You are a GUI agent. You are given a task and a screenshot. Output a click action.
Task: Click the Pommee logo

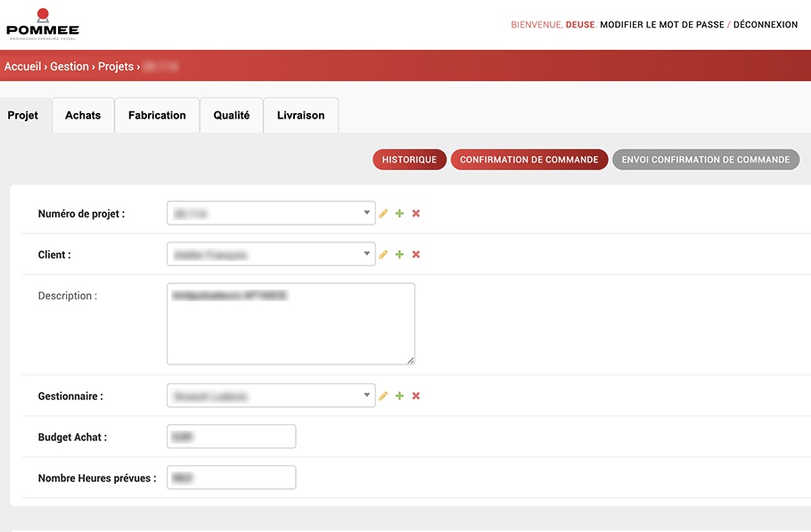click(x=43, y=24)
